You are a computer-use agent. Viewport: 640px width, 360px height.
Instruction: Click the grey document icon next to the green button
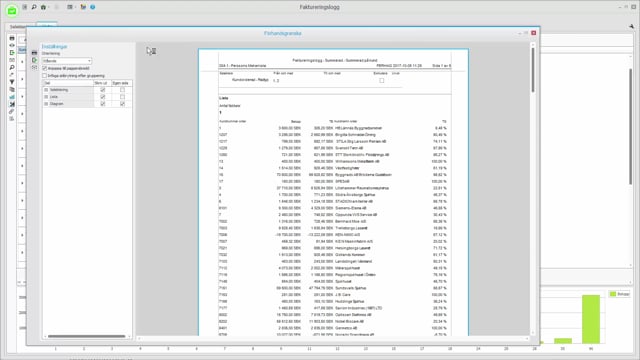click(25, 7)
